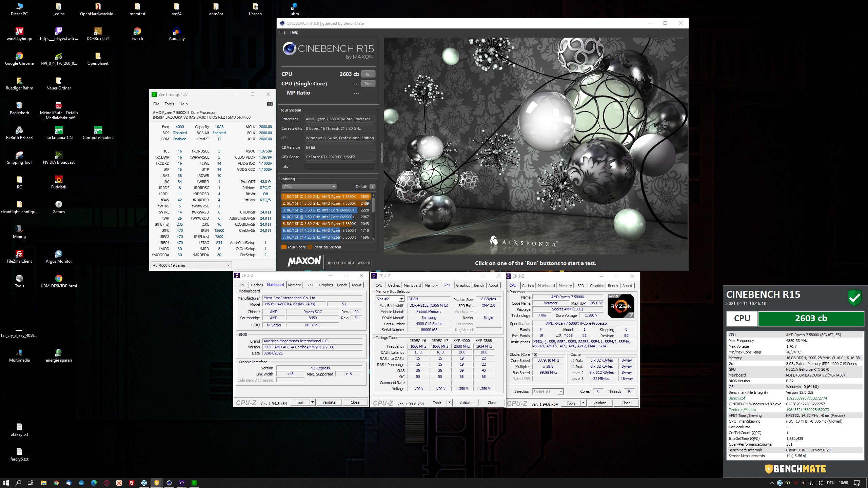Switch to ZenTimings via its taskbar icon
This screenshot has width=868, height=488.
point(194,483)
